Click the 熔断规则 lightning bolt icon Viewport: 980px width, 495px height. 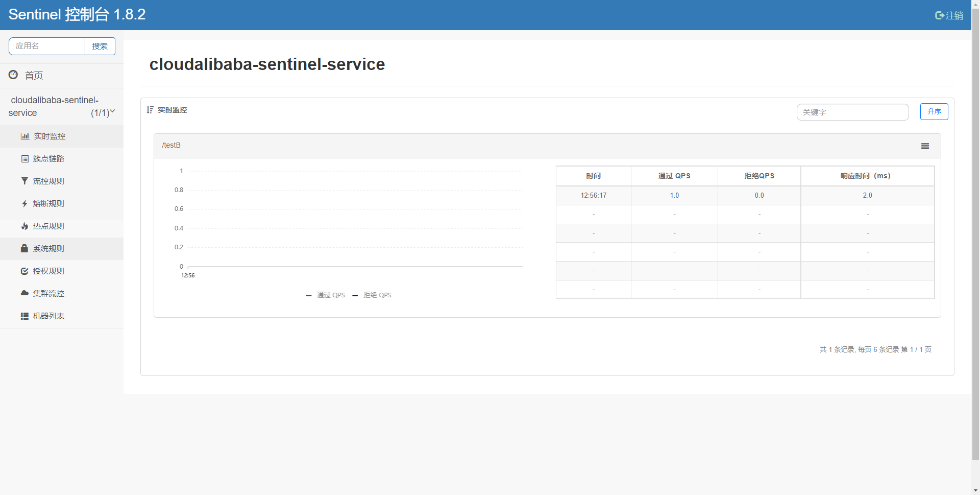tap(24, 204)
